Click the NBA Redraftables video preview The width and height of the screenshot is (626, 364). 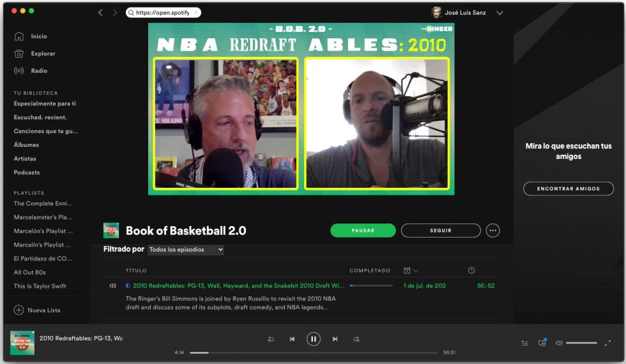click(302, 109)
